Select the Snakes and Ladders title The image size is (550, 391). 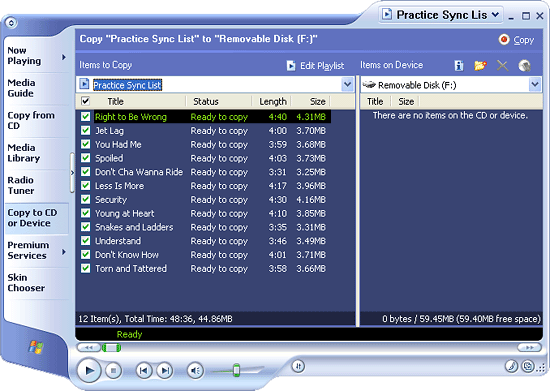point(134,227)
